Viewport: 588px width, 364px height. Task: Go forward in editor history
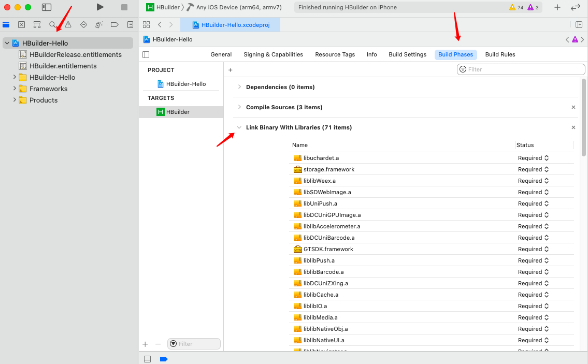click(171, 25)
